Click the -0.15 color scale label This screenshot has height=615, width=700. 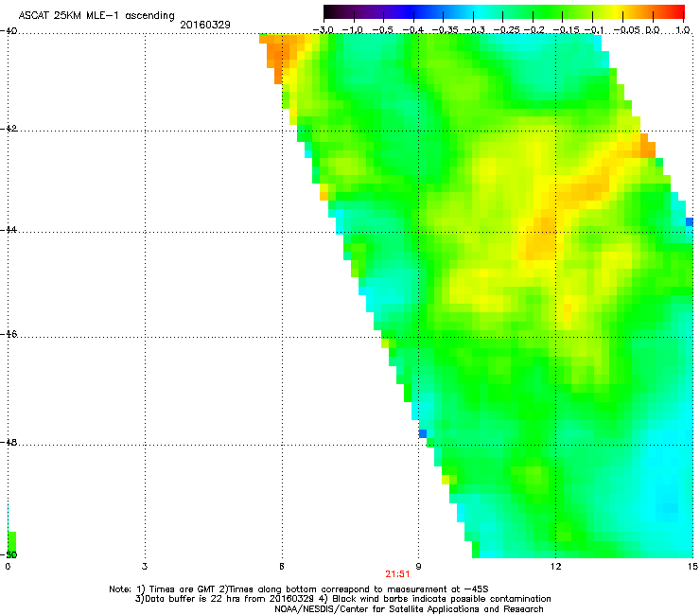coord(566,30)
